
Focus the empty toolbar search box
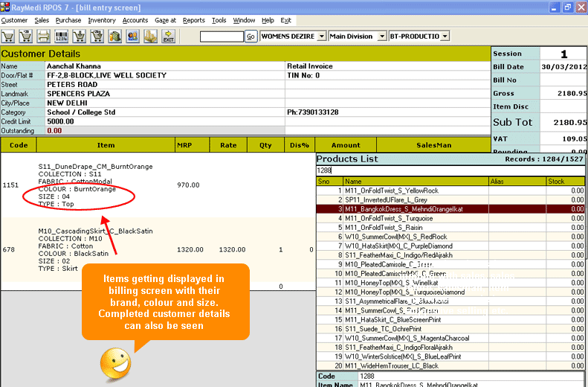[222, 36]
